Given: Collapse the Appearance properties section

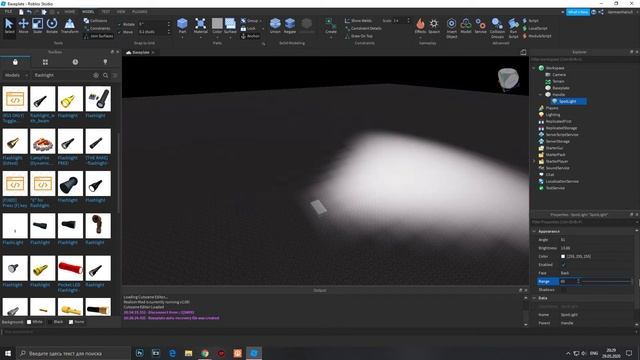Looking at the screenshot, I should (x=534, y=231).
